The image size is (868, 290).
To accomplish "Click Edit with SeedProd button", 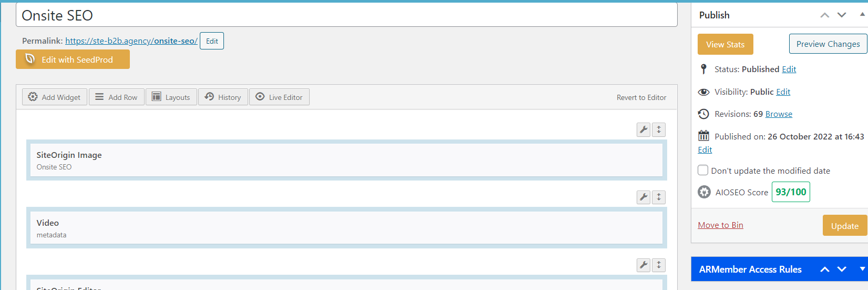I will point(73,59).
